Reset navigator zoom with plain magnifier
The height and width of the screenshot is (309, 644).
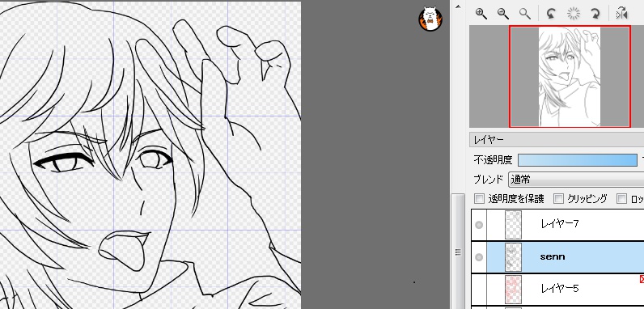(x=525, y=14)
